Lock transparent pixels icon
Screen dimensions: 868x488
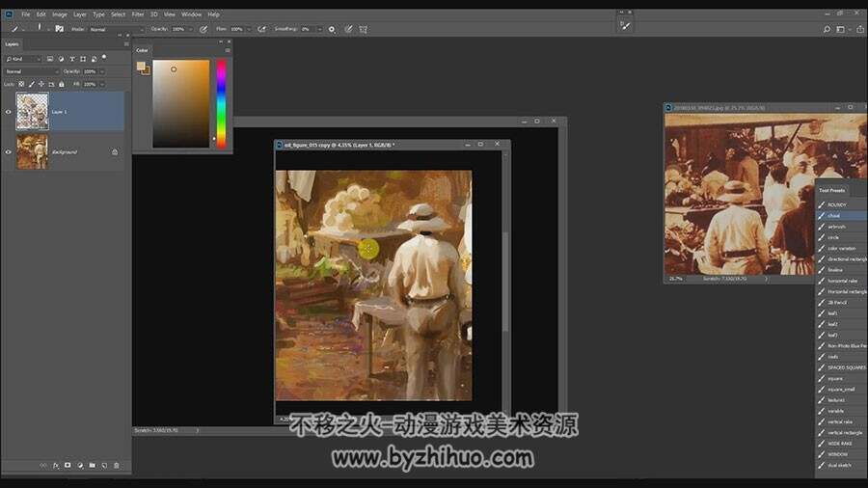[x=21, y=84]
